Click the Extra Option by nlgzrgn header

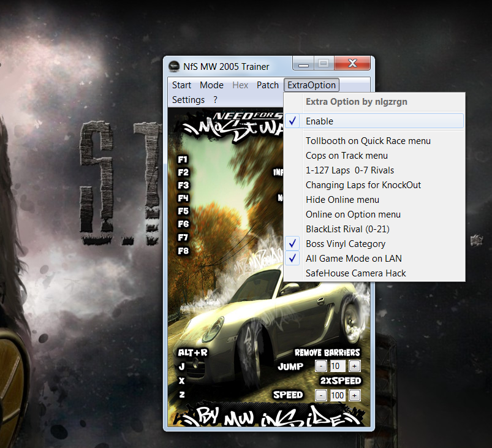pos(357,102)
